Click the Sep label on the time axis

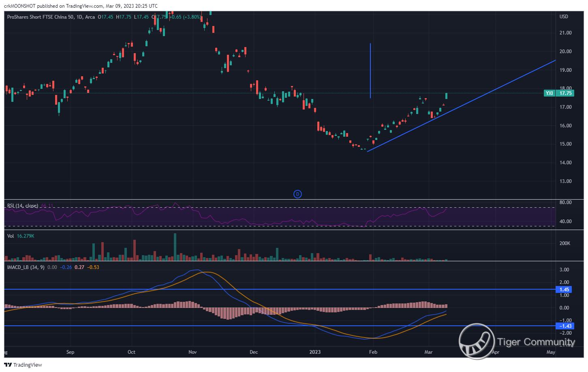pos(70,352)
